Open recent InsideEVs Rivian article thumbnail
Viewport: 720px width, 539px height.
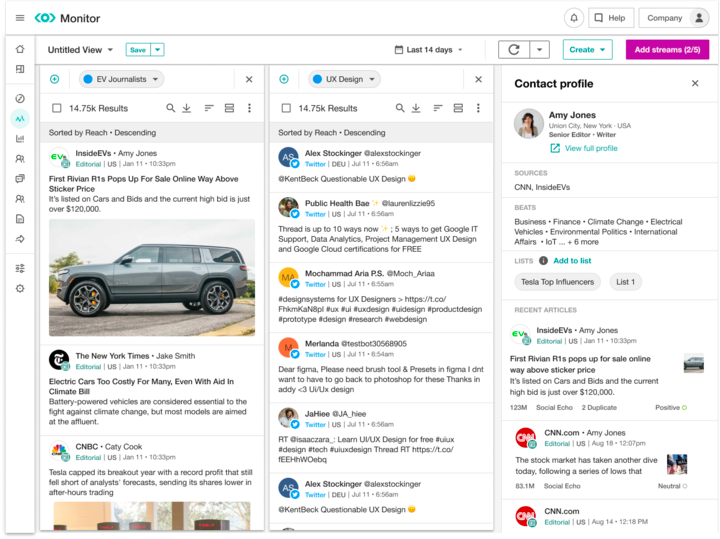click(693, 363)
